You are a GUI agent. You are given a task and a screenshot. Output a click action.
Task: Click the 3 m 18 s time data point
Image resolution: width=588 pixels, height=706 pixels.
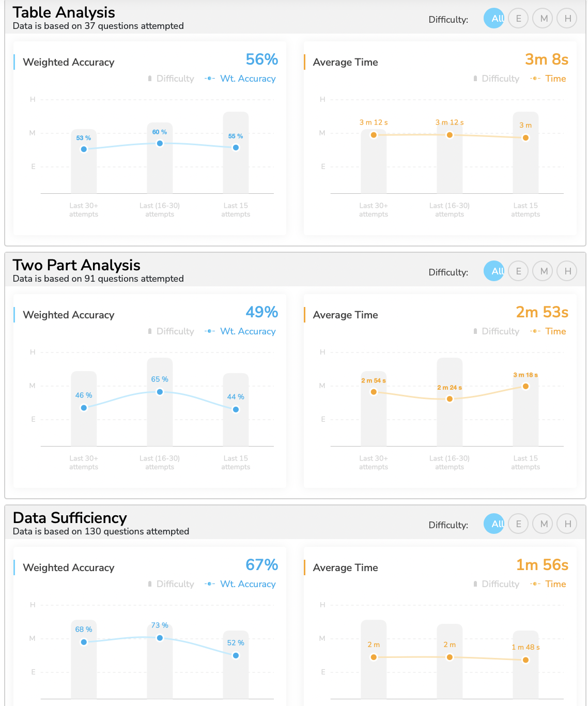tap(525, 386)
